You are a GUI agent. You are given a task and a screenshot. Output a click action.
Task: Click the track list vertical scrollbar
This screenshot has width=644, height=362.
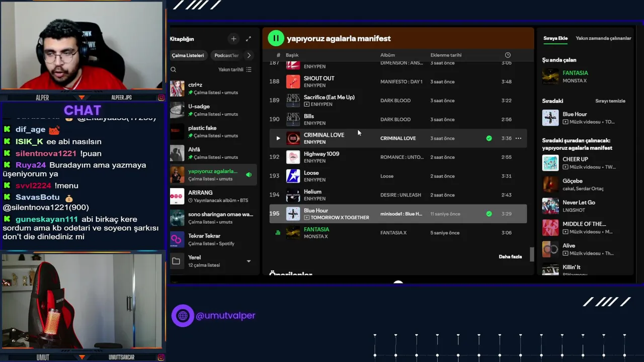[532, 254]
